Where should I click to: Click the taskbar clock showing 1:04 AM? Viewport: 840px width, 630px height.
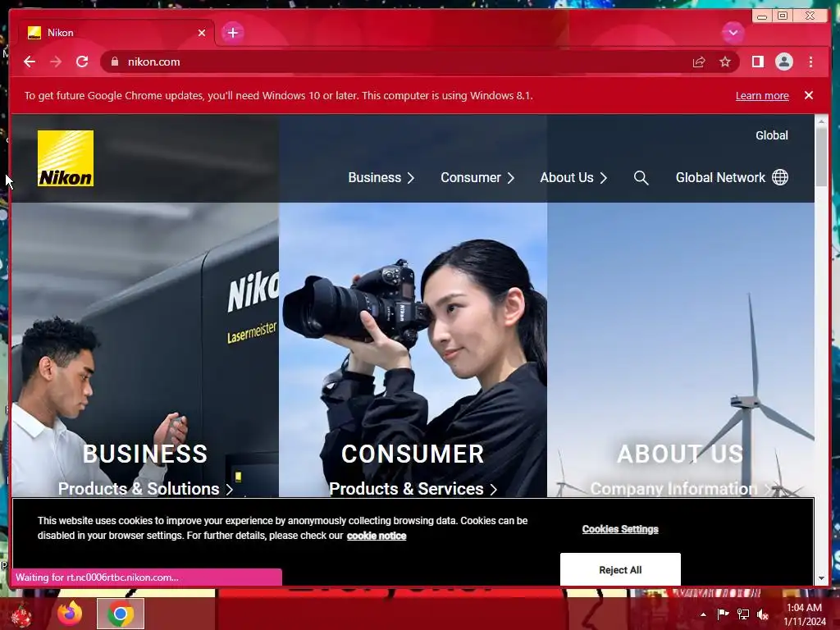tap(804, 614)
